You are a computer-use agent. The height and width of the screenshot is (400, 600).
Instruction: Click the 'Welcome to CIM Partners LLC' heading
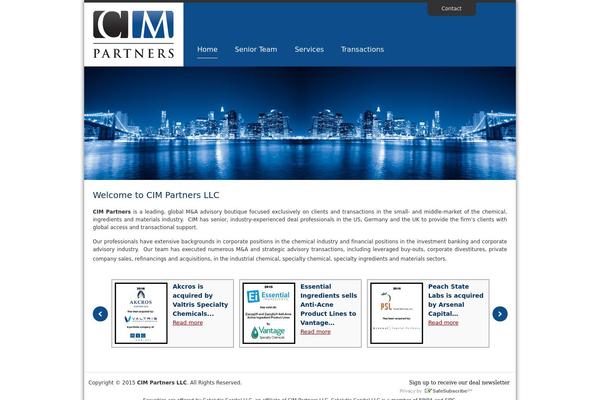tap(156, 195)
